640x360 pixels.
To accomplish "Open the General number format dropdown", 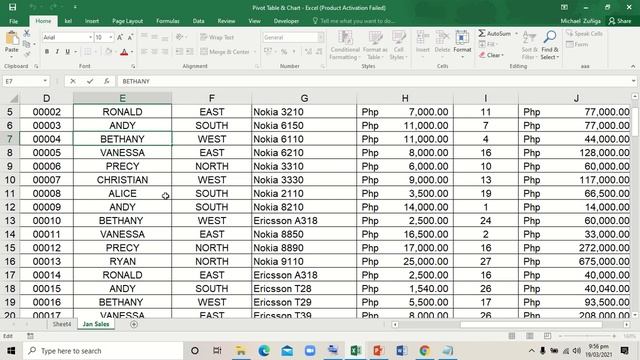I will pyautogui.click(x=321, y=37).
